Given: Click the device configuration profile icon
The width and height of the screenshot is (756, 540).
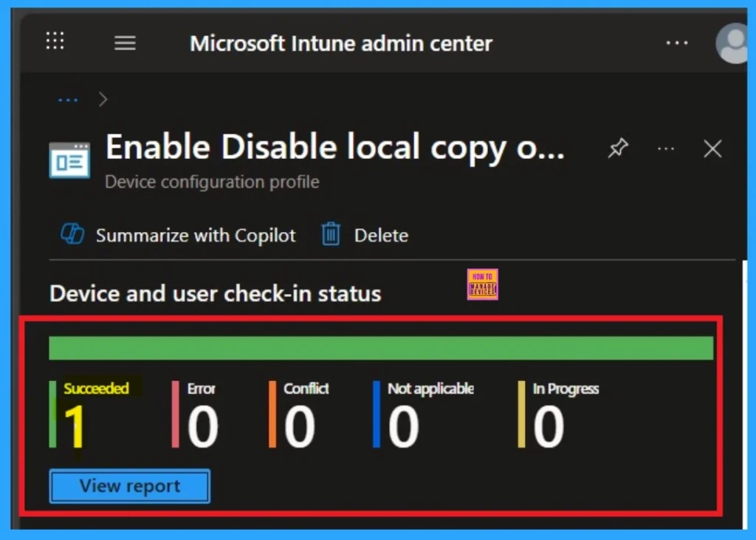Looking at the screenshot, I should pos(69,160).
